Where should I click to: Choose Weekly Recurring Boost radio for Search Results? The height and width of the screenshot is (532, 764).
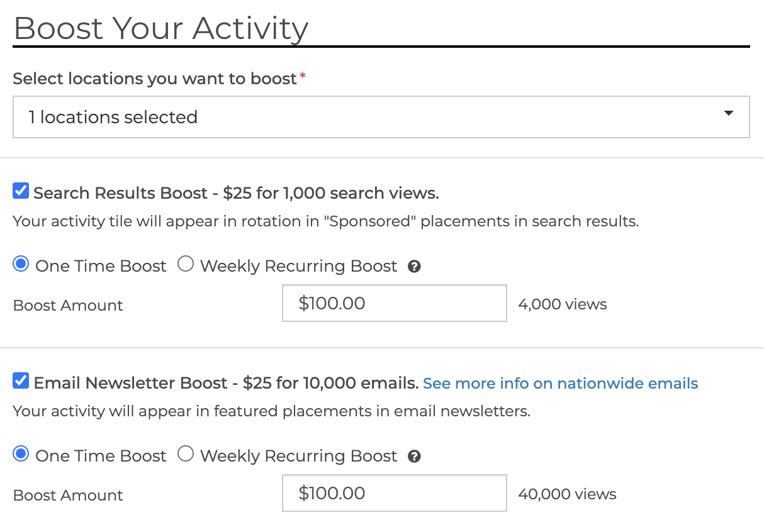pos(186,264)
